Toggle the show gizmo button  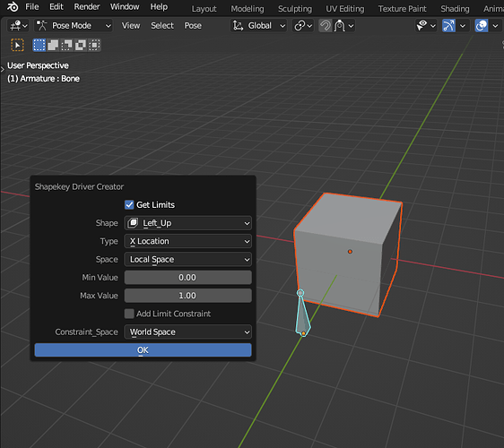(x=448, y=26)
